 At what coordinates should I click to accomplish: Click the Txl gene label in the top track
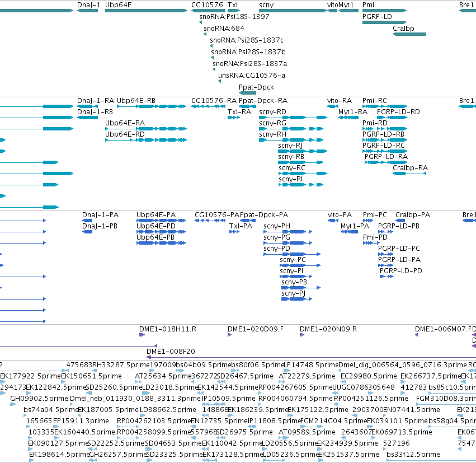(233, 5)
